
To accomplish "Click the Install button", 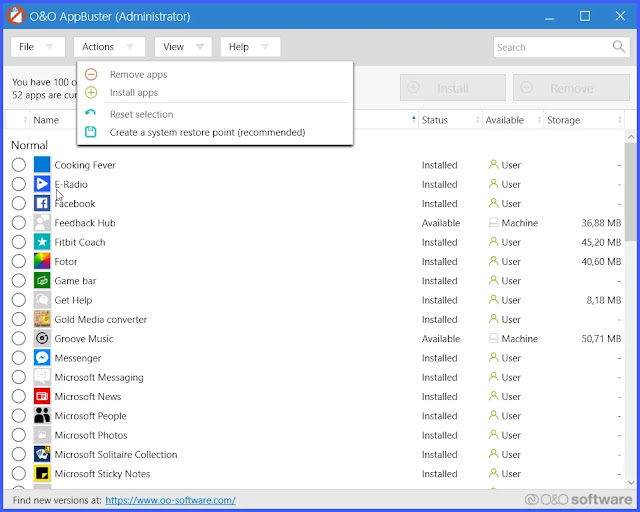I will tap(453, 88).
